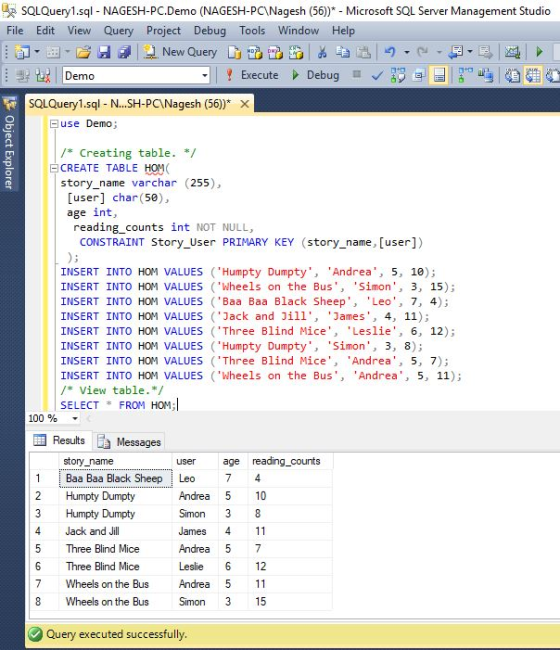This screenshot has height=650, width=560.
Task: Open the Query menu
Action: tap(119, 31)
